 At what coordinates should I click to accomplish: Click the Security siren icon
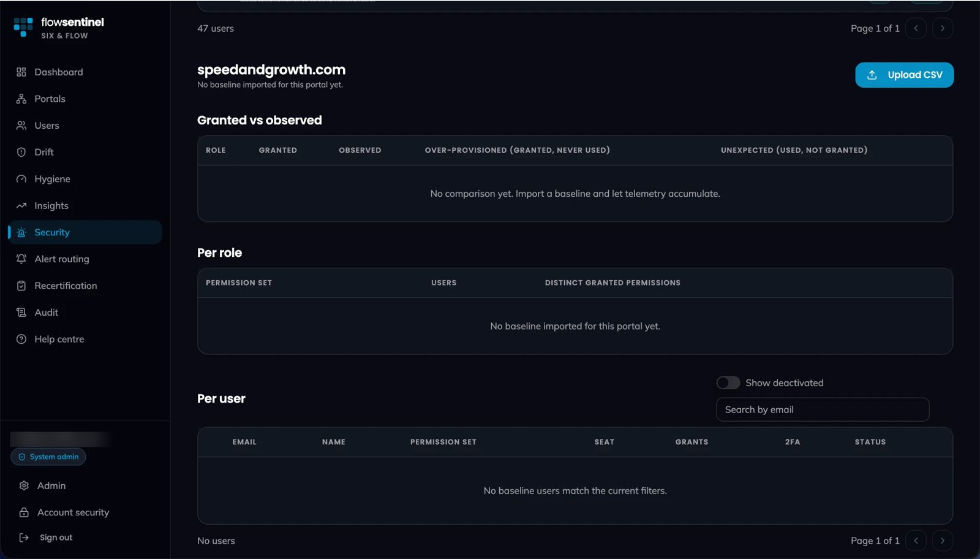[21, 232]
